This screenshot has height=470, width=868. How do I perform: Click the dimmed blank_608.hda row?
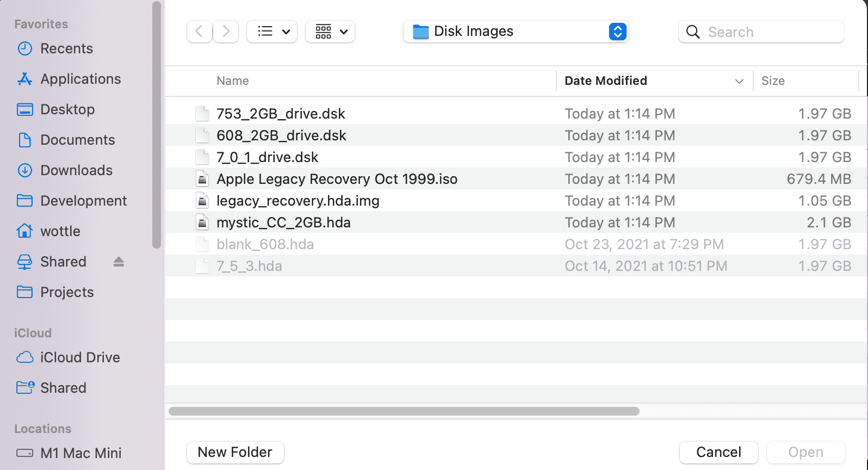point(515,244)
